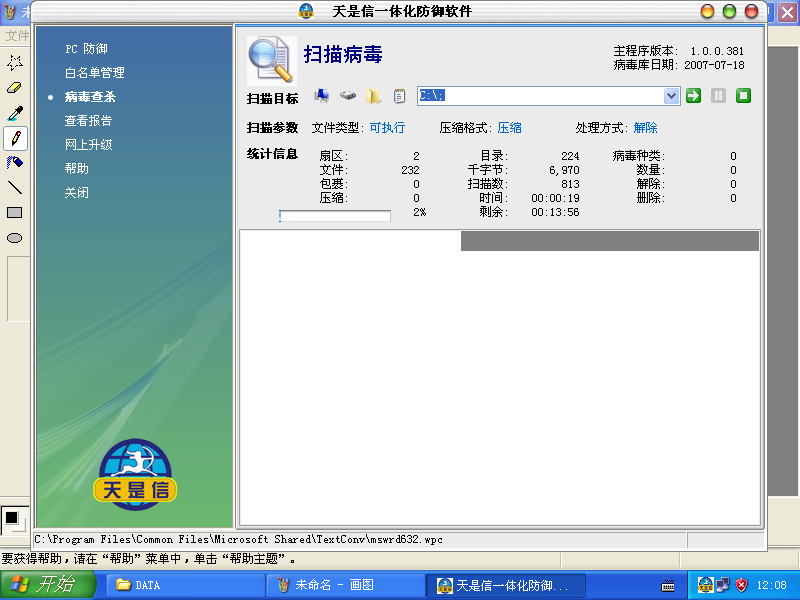Screen dimensions: 800x600
Task: Click the elapsed 时间 value 00:00:19
Action: (x=556, y=198)
